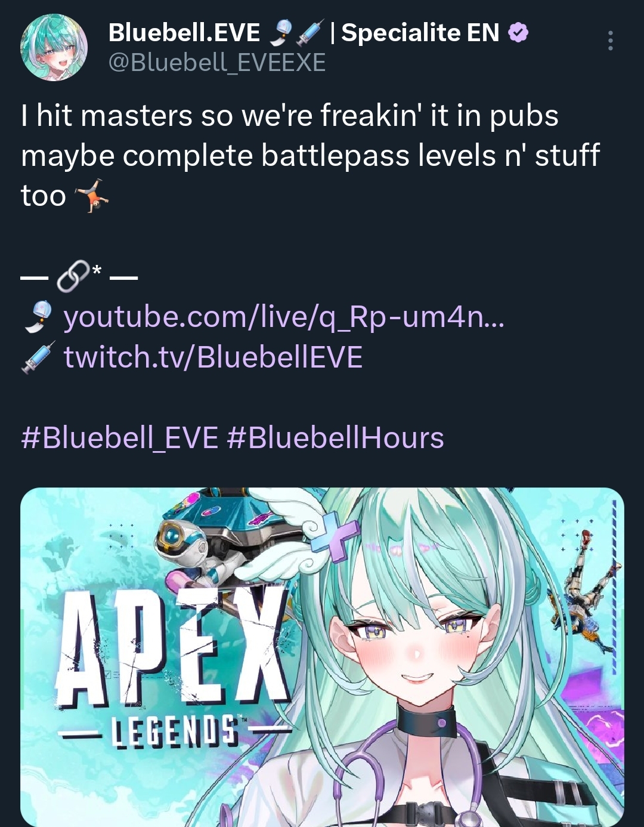Tap the anime character's face in thumbnail

click(x=416, y=644)
